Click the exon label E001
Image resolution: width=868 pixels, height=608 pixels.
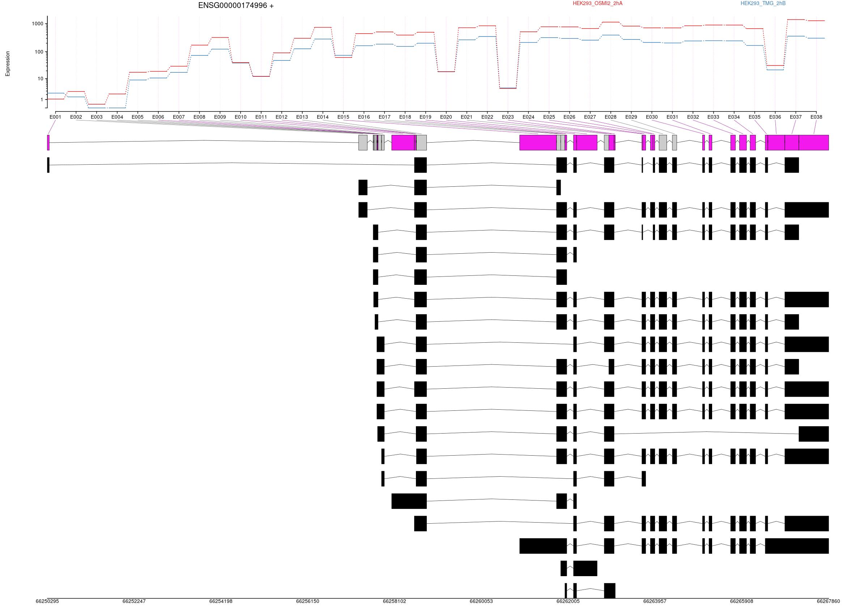click(x=55, y=117)
